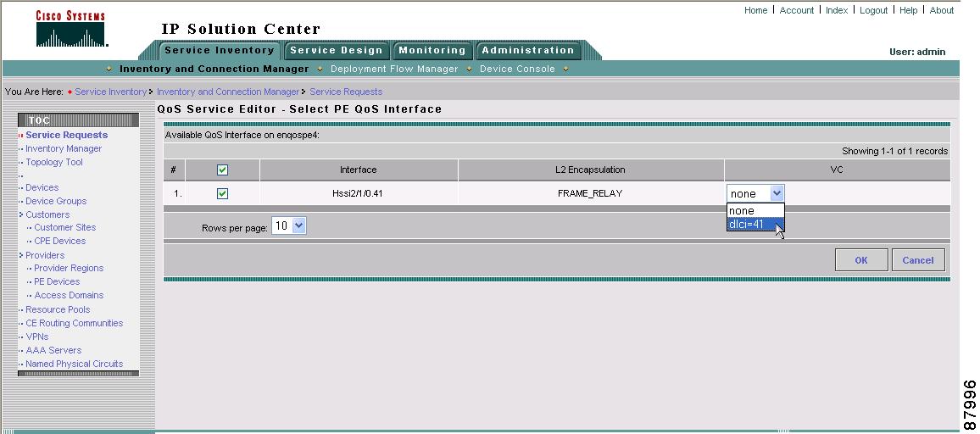The width and height of the screenshot is (980, 434).
Task: Click the Home link
Action: tap(755, 10)
